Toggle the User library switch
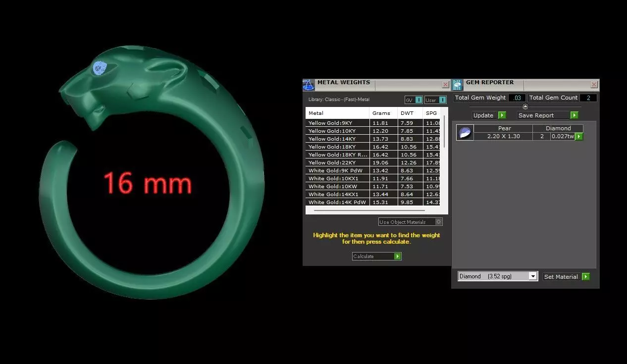 click(442, 100)
